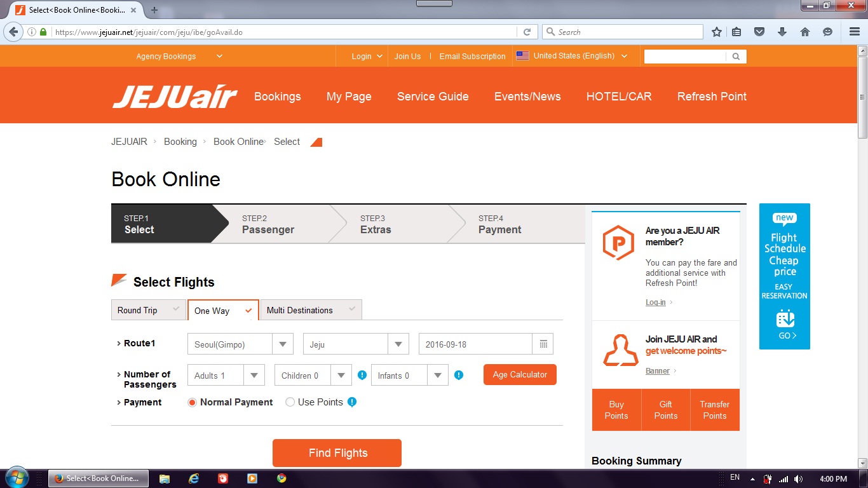Click the info icon next to Children
This screenshot has width=868, height=488.
[362, 375]
